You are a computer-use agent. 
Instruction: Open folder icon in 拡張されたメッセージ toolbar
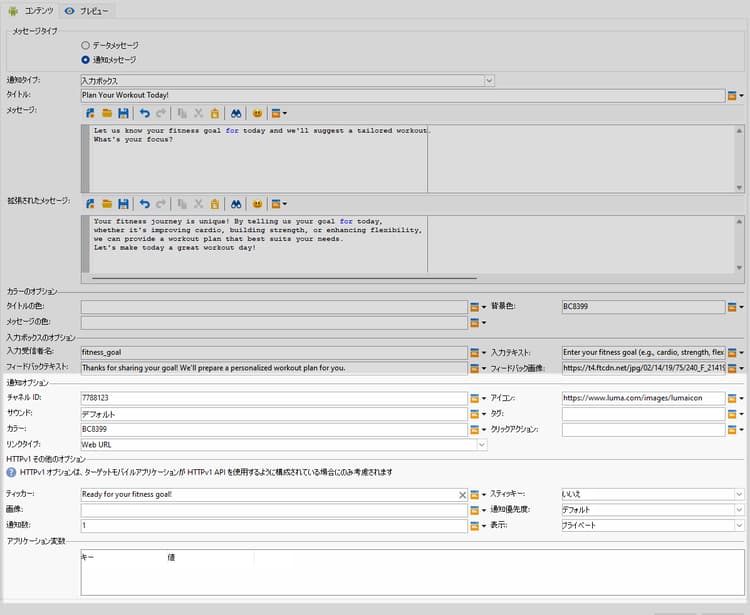(107, 204)
